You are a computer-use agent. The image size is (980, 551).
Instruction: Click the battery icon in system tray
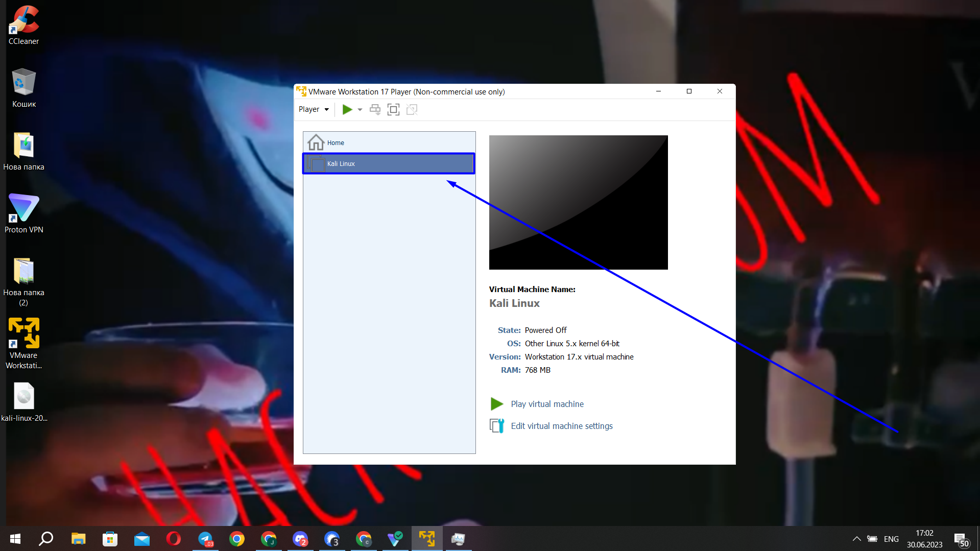pyautogui.click(x=872, y=539)
